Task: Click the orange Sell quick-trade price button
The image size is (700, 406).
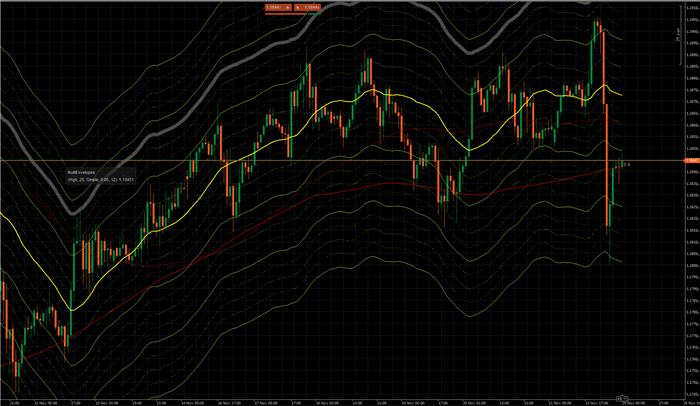Action: pyautogui.click(x=278, y=7)
